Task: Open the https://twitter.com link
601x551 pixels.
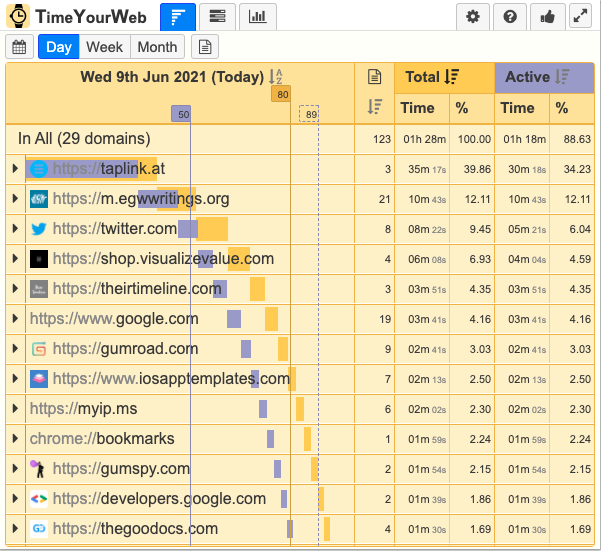Action: 115,229
